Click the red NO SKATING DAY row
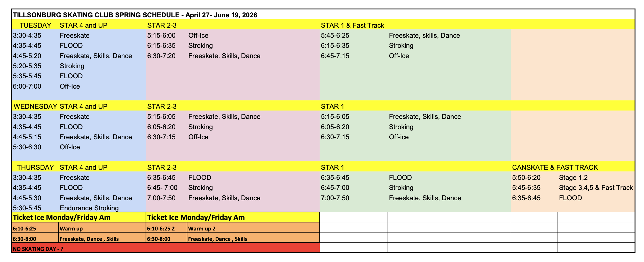The image size is (644, 262). tap(165, 249)
